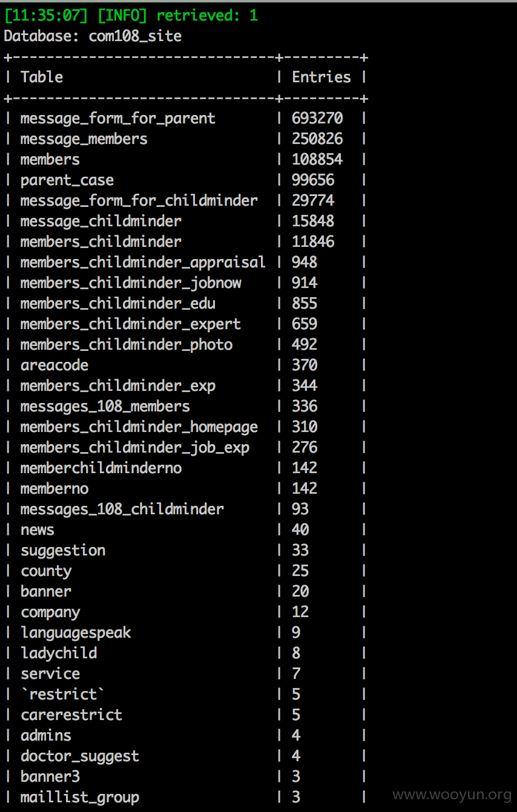Viewport: 517px width, 812px height.
Task: Select the languagespeak table name
Action: (76, 633)
